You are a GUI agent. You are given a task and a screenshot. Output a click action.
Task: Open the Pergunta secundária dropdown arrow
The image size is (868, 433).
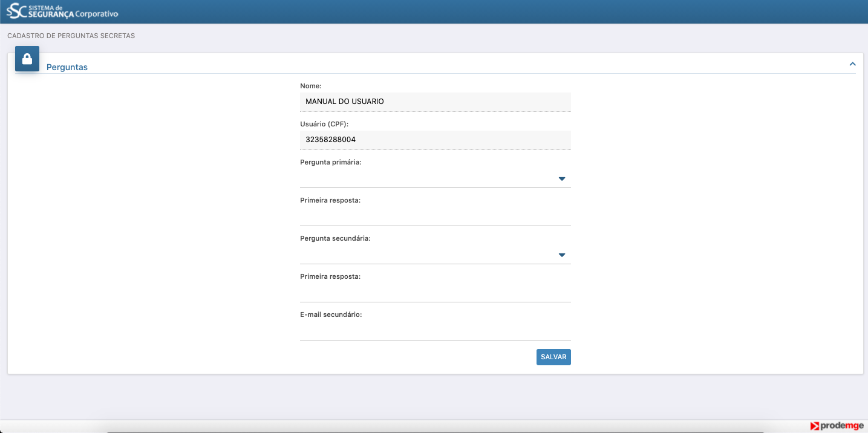[561, 255]
